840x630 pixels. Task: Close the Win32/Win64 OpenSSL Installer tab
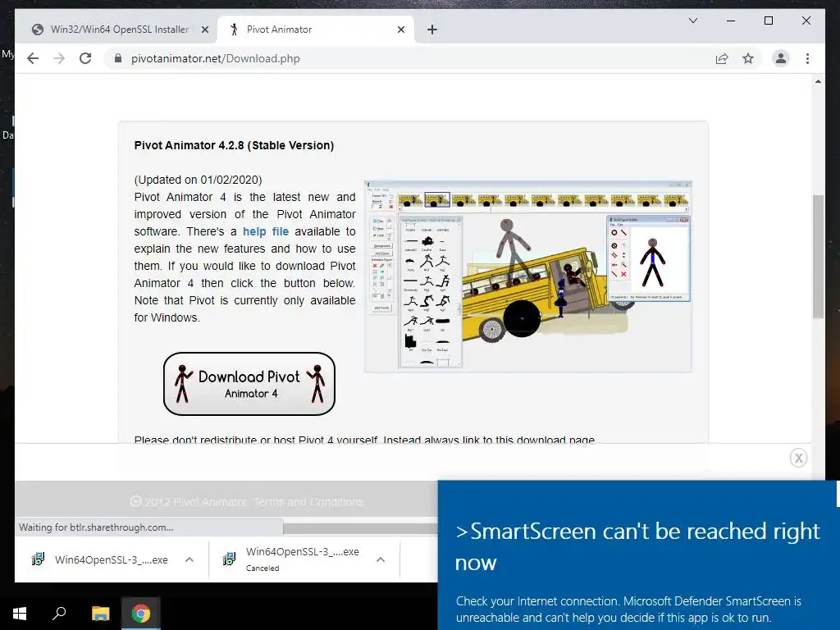(x=204, y=30)
